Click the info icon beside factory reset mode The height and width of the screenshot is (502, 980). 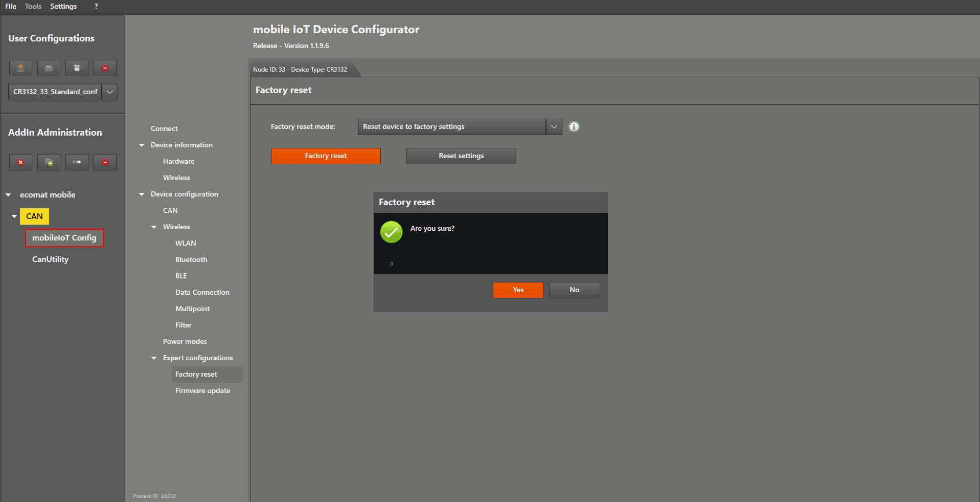click(574, 127)
